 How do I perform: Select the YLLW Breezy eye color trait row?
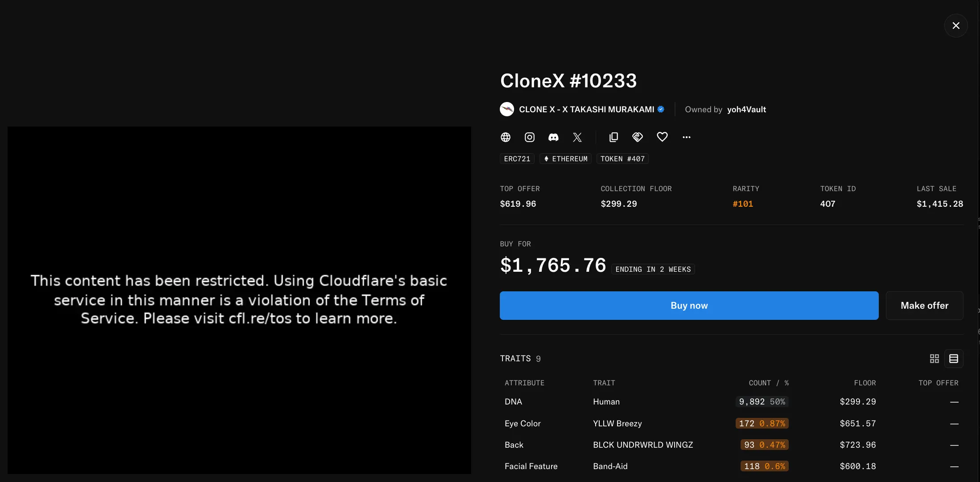[x=617, y=424]
